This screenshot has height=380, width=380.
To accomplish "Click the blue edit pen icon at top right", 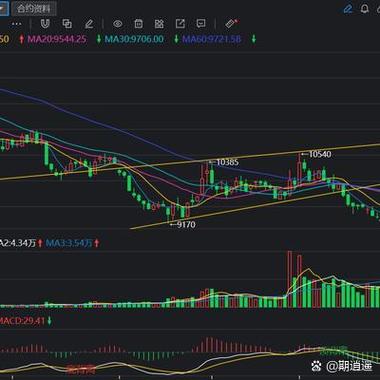I will 348,9.
